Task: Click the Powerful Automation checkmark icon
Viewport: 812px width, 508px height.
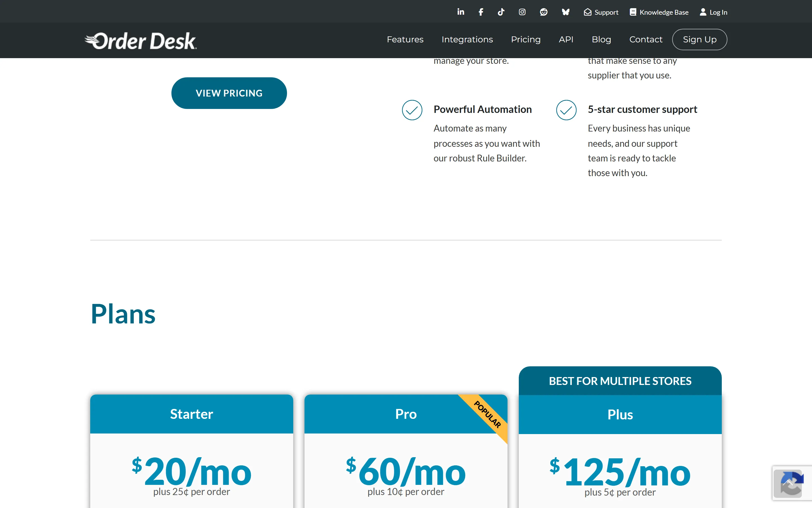Action: click(x=412, y=110)
